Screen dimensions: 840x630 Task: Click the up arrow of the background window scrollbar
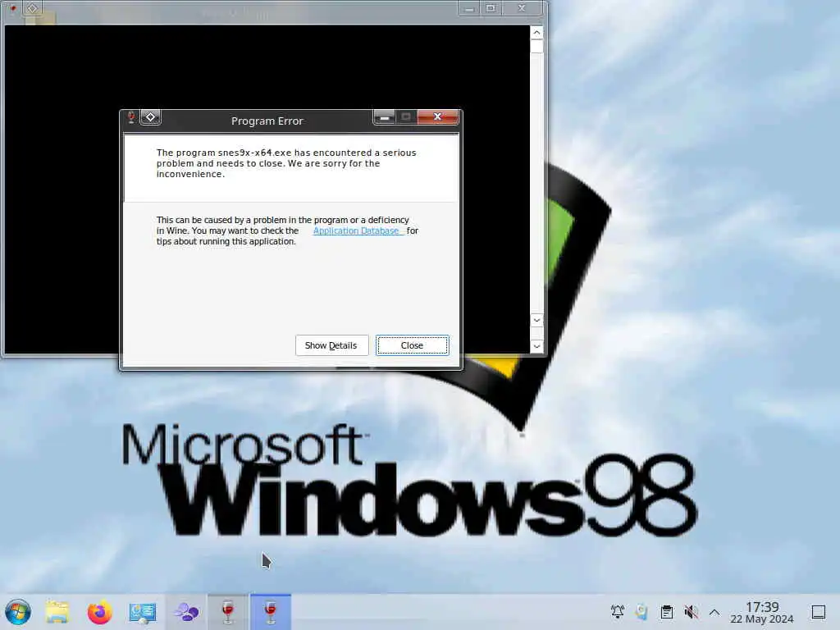click(536, 33)
